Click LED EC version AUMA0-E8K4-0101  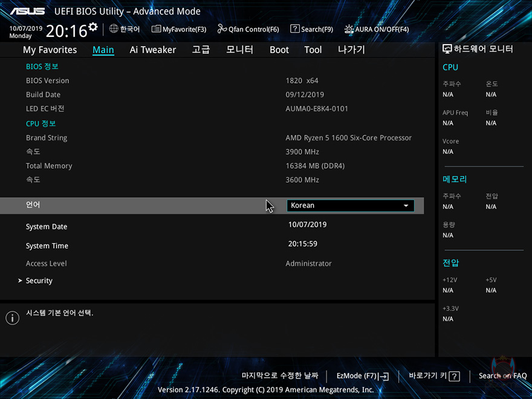coord(317,109)
